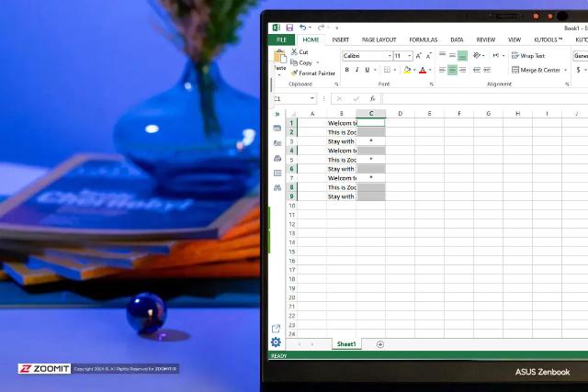Switch to the REVIEW tab
Screen dimensions: 588x392
tap(486, 39)
